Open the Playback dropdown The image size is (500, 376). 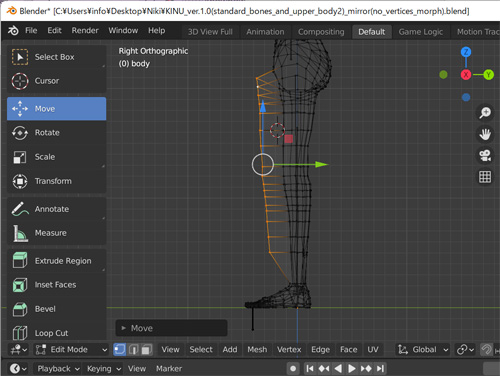pyautogui.click(x=58, y=369)
